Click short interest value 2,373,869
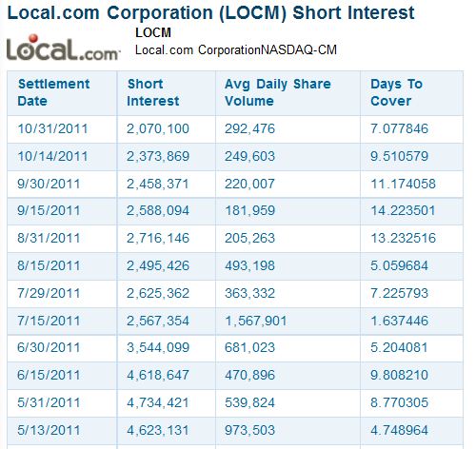 pyautogui.click(x=158, y=157)
